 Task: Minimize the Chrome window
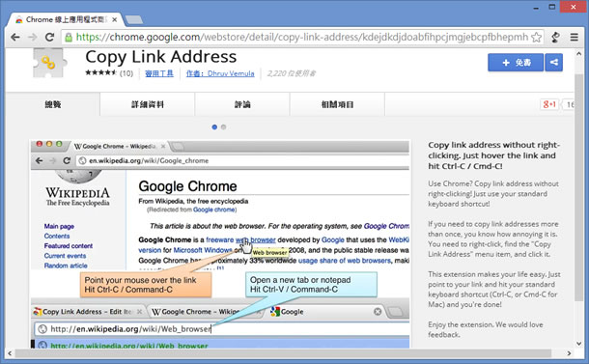tap(536, 7)
